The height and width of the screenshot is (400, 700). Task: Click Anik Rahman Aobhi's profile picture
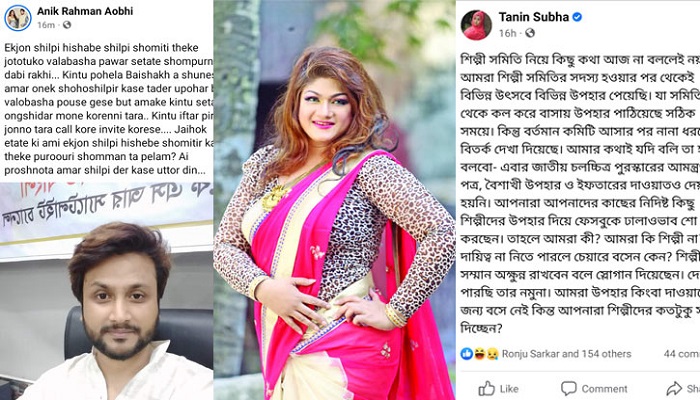pos(18,18)
